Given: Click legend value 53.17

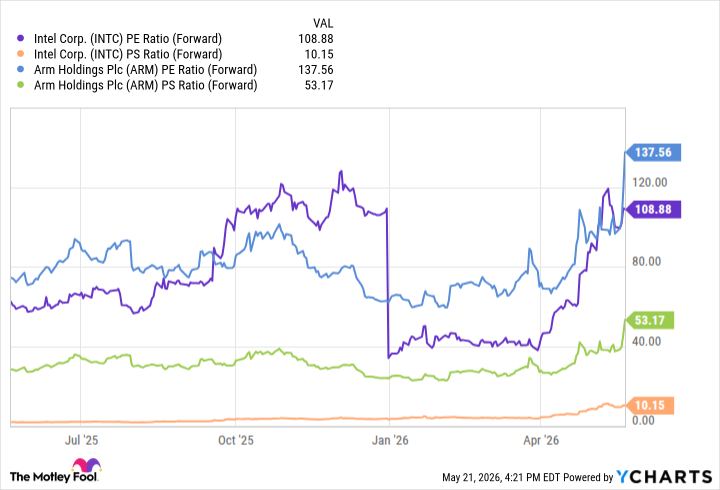Looking at the screenshot, I should coord(319,85).
